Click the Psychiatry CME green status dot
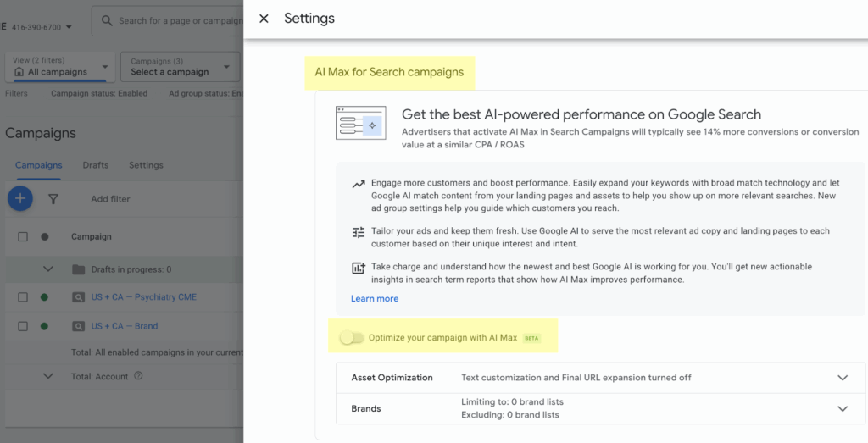 tap(44, 297)
